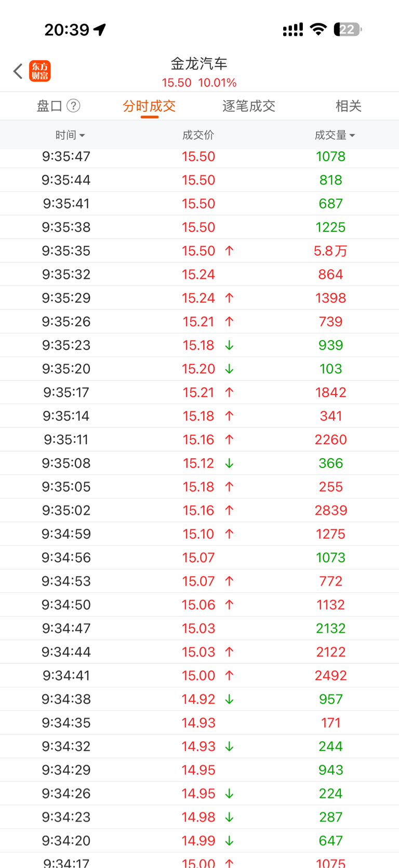Select the 9:34:41 trade row at 15.00
This screenshot has width=399, height=868.
tap(199, 676)
